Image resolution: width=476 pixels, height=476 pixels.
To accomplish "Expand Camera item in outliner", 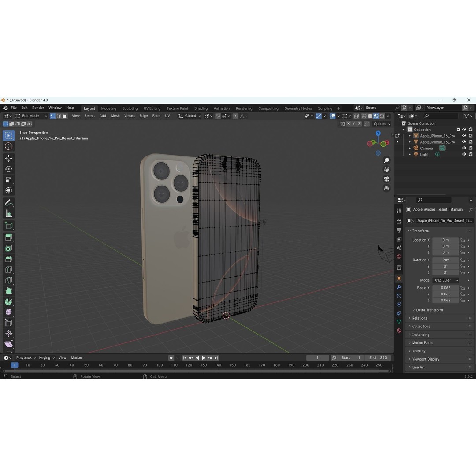I will pos(410,148).
